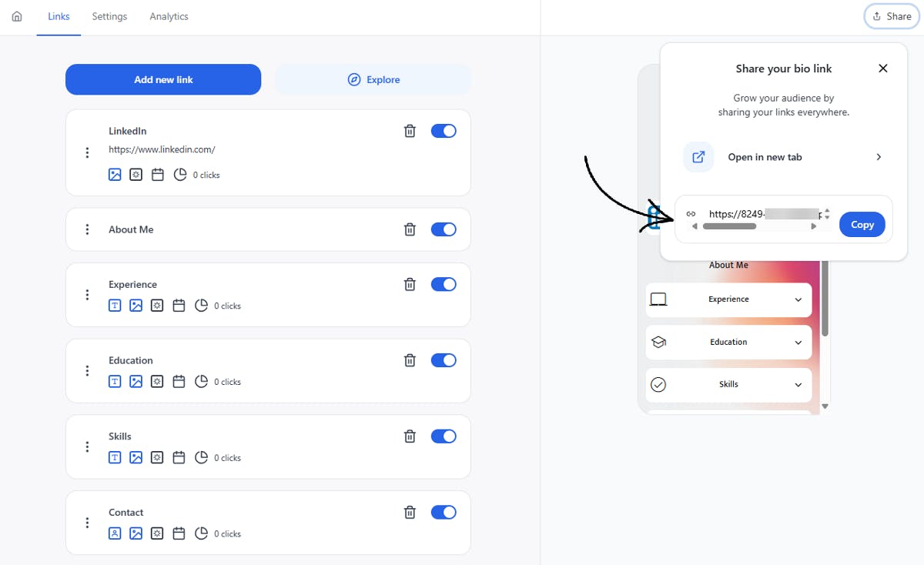Close the Share your bio link popup
Image resolution: width=924 pixels, height=565 pixels.
click(x=883, y=69)
